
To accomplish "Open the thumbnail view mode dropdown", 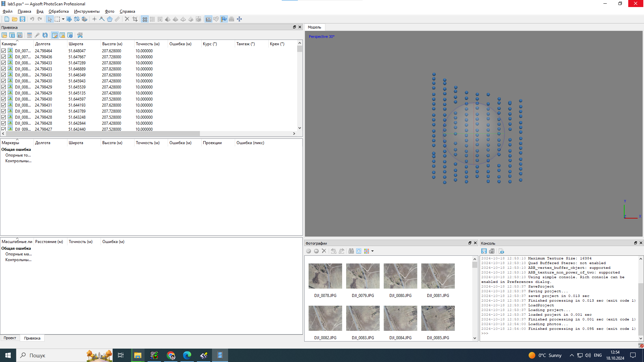I will (x=372, y=251).
